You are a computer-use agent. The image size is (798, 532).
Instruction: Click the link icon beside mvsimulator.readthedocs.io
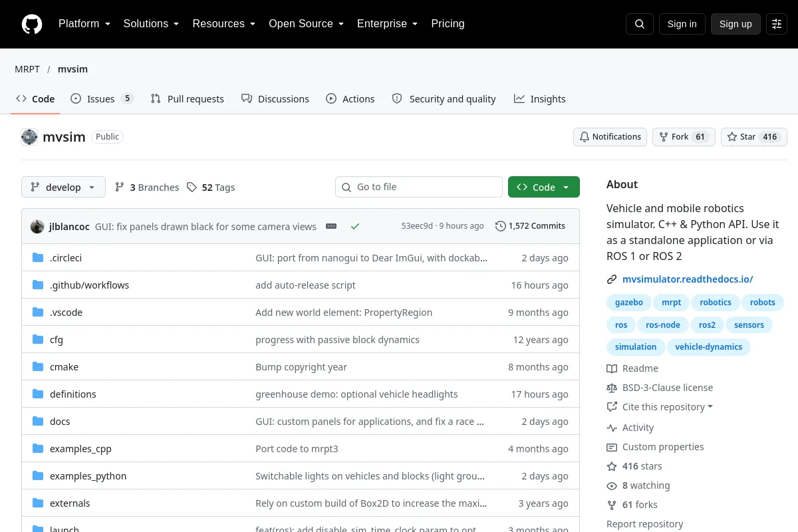(612, 279)
